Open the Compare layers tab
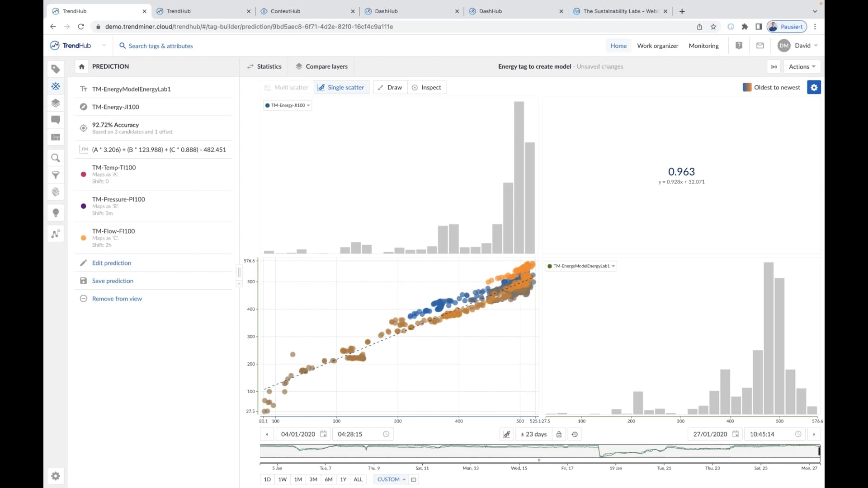This screenshot has height=488, width=868. (x=321, y=66)
